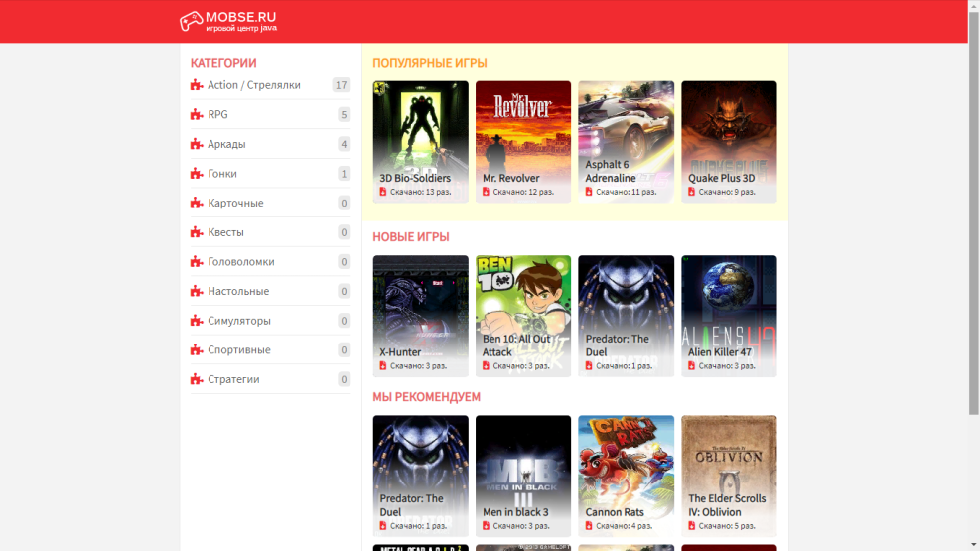Click the download file icon under 3D Bio-Soldiers

pyautogui.click(x=383, y=192)
